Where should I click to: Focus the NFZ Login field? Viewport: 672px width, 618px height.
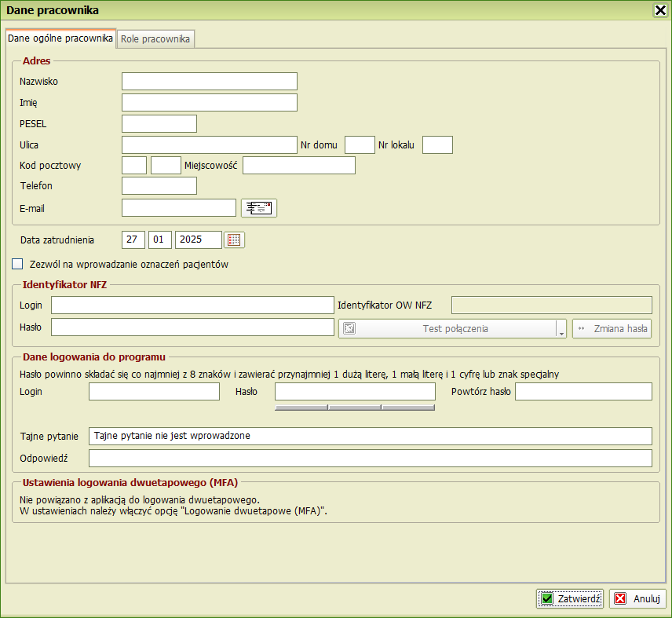click(x=192, y=305)
